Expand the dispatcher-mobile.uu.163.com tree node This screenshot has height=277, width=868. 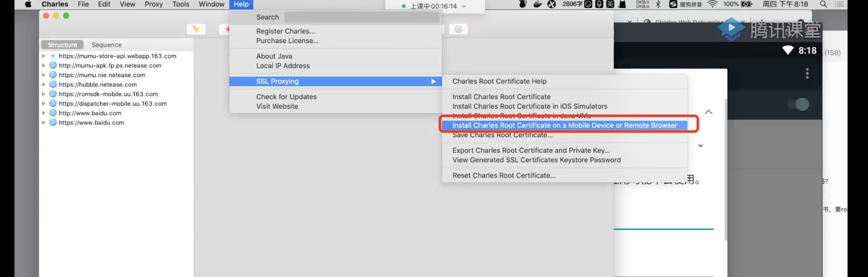43,104
